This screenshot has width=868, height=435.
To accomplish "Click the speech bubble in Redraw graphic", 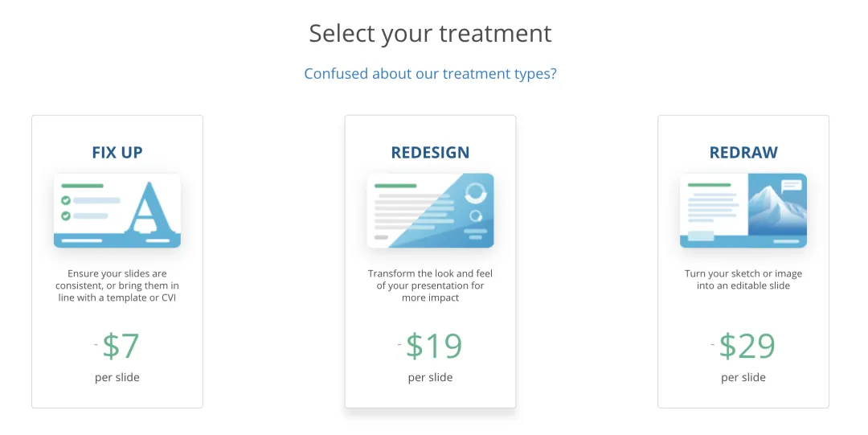I will [792, 185].
